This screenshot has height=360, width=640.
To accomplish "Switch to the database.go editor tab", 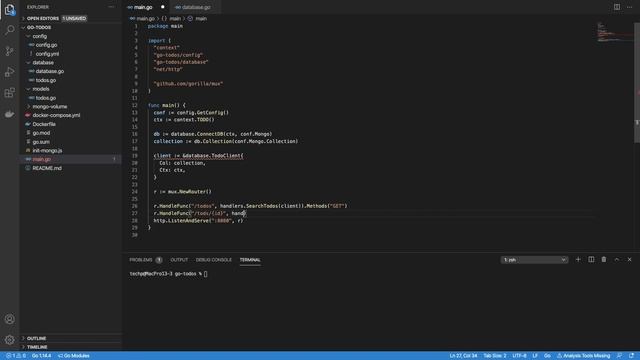I will (x=196, y=7).
